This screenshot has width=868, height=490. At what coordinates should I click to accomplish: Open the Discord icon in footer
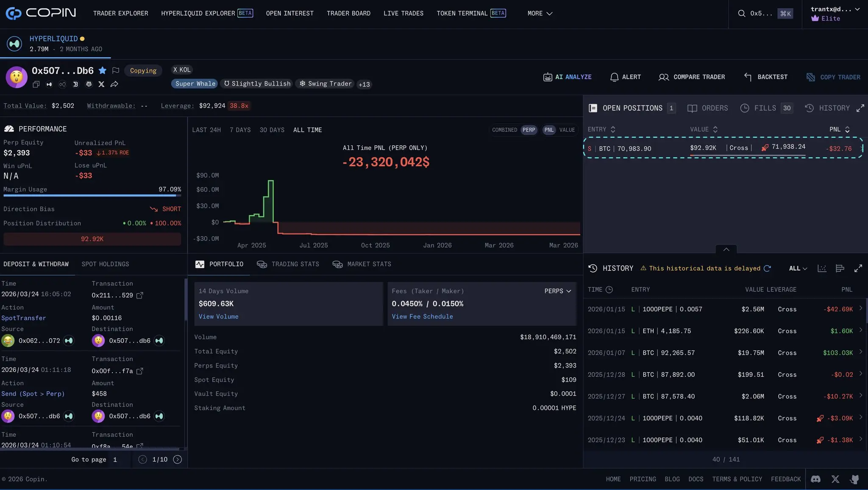pyautogui.click(x=815, y=479)
